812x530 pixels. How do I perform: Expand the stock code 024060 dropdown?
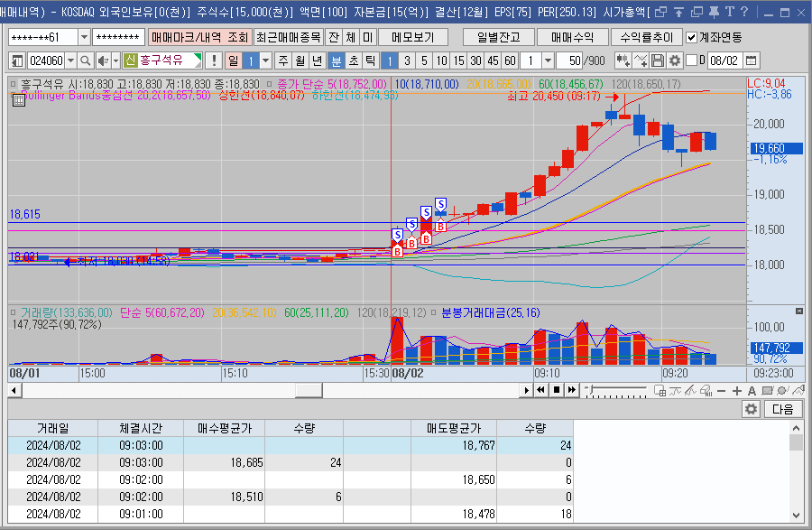click(71, 61)
